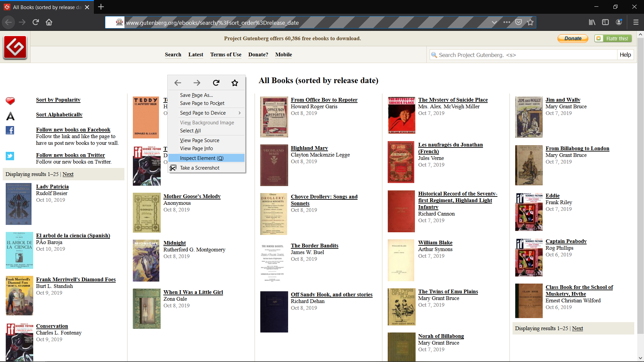Choose Take a Screenshot option
644x362 pixels.
click(200, 168)
